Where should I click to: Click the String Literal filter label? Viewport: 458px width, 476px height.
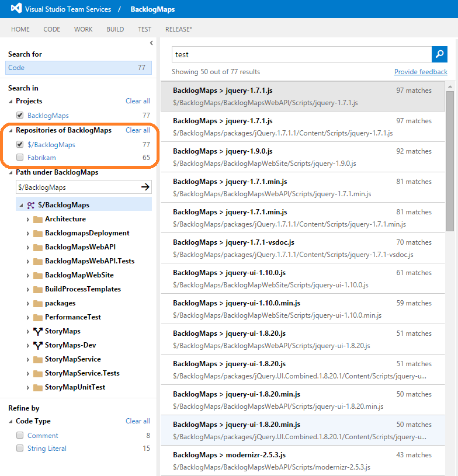pyautogui.click(x=47, y=448)
